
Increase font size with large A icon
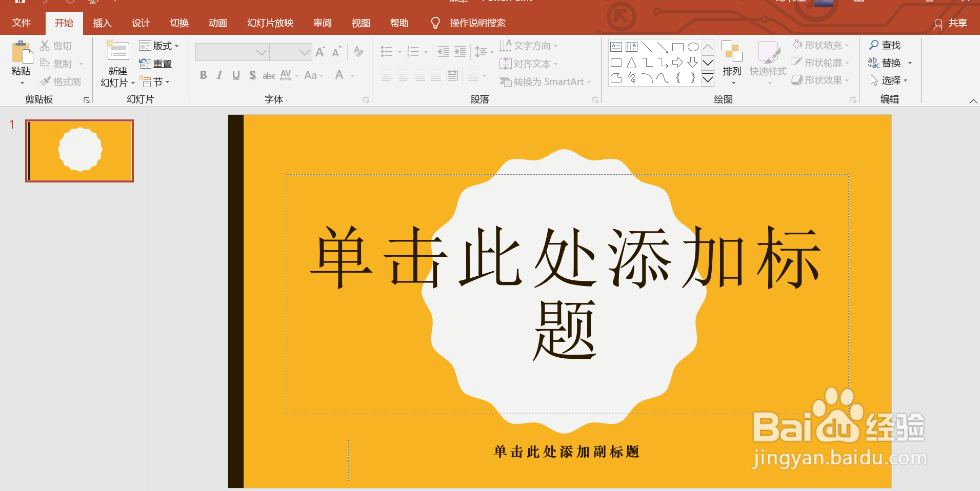pyautogui.click(x=321, y=52)
